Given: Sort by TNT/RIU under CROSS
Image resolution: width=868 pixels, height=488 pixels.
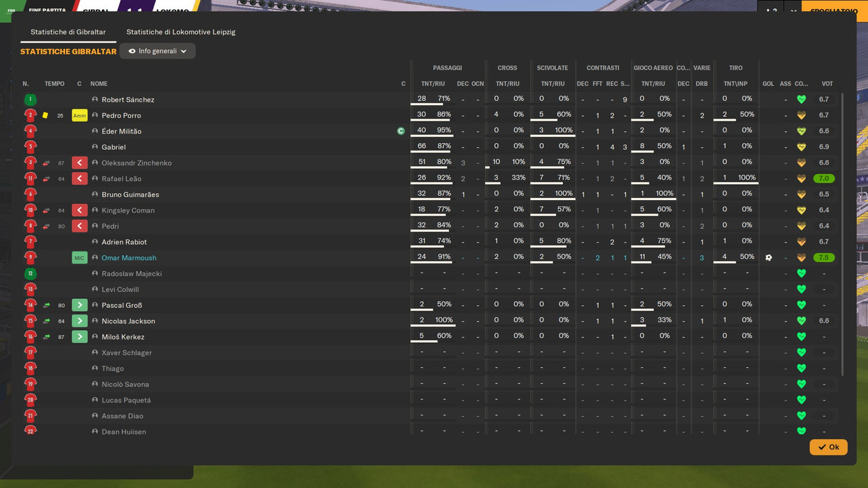Looking at the screenshot, I should click(x=507, y=84).
